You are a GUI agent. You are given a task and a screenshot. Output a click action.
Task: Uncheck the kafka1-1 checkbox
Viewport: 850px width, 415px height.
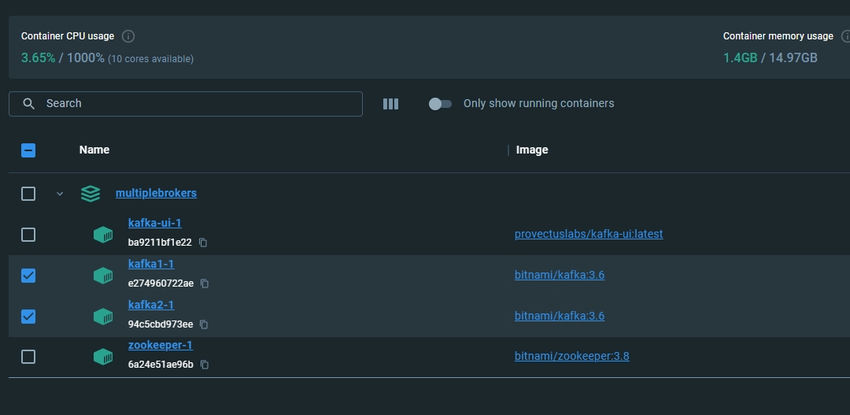pos(28,276)
